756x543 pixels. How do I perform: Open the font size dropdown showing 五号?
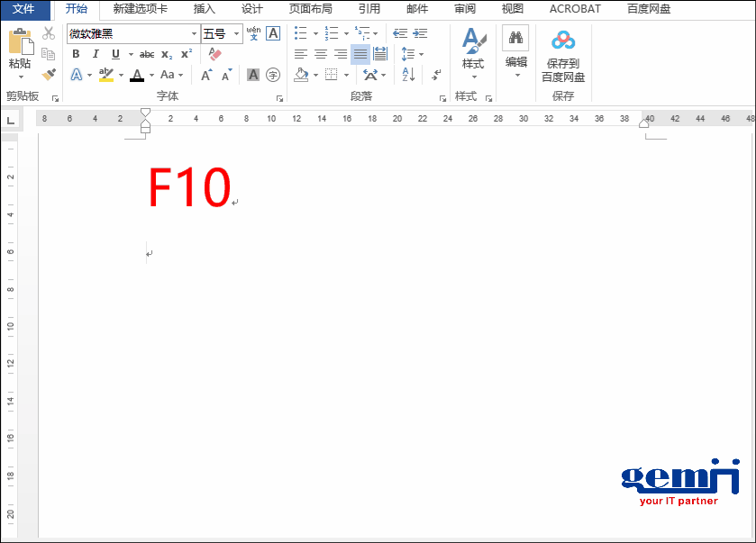tap(236, 33)
